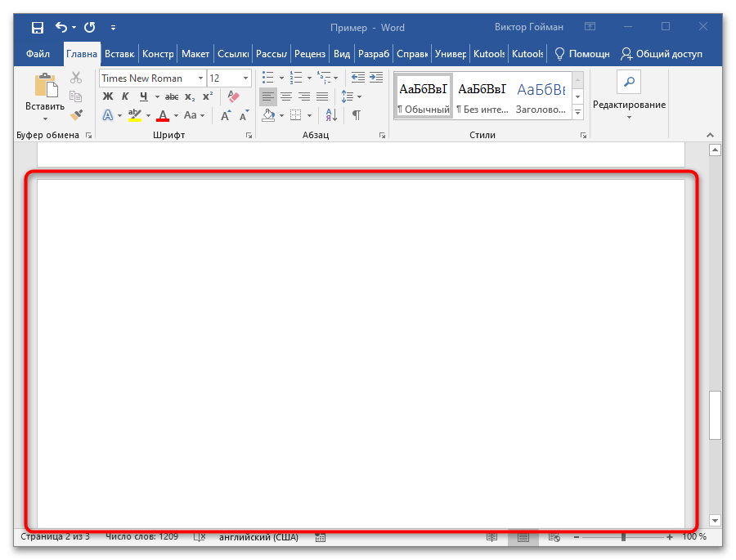Apply text effects with the A icon
736x560 pixels.
[x=108, y=115]
